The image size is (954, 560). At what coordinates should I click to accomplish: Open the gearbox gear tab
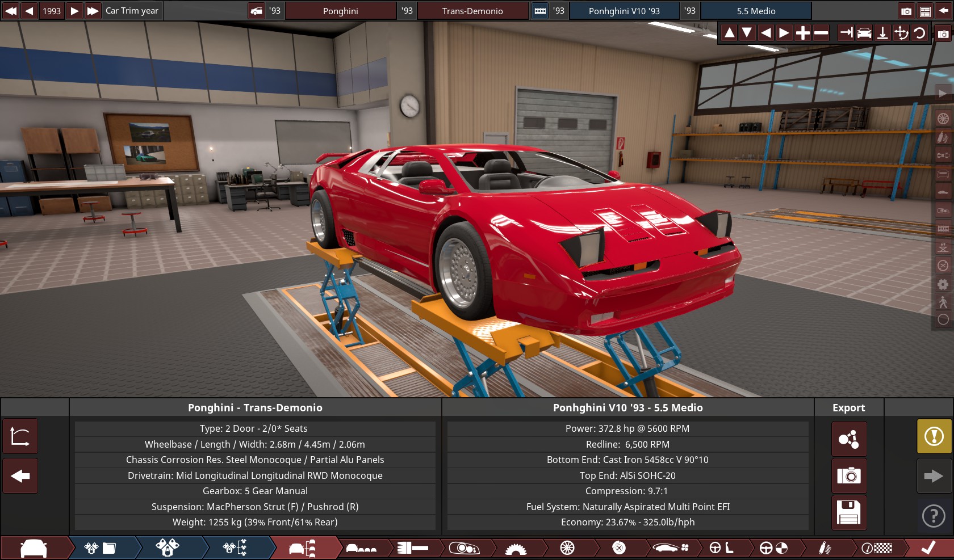[x=516, y=548]
